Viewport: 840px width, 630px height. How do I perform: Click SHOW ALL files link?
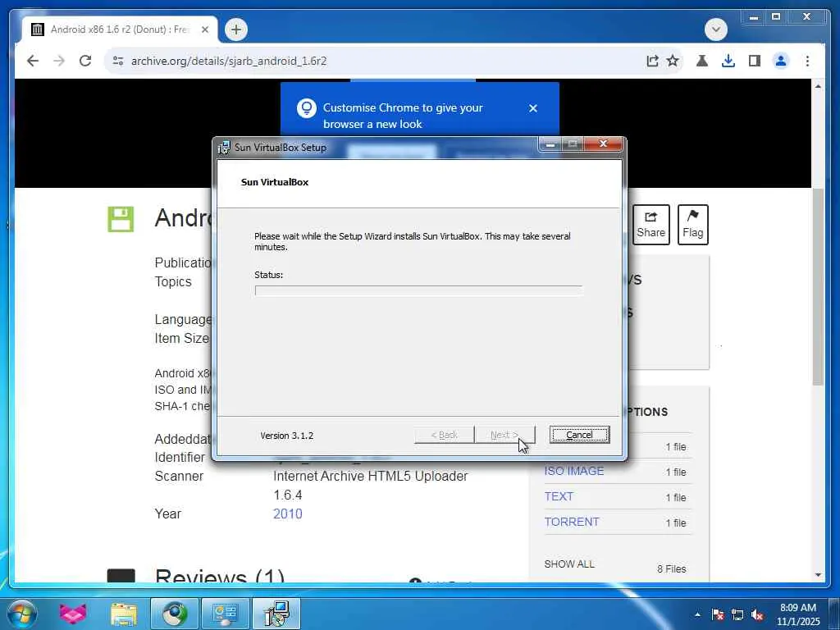(x=569, y=564)
